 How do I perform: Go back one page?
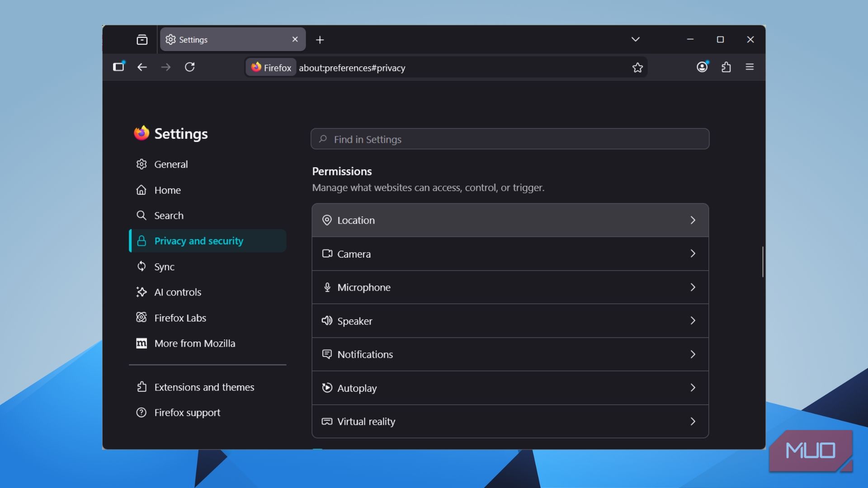click(142, 67)
